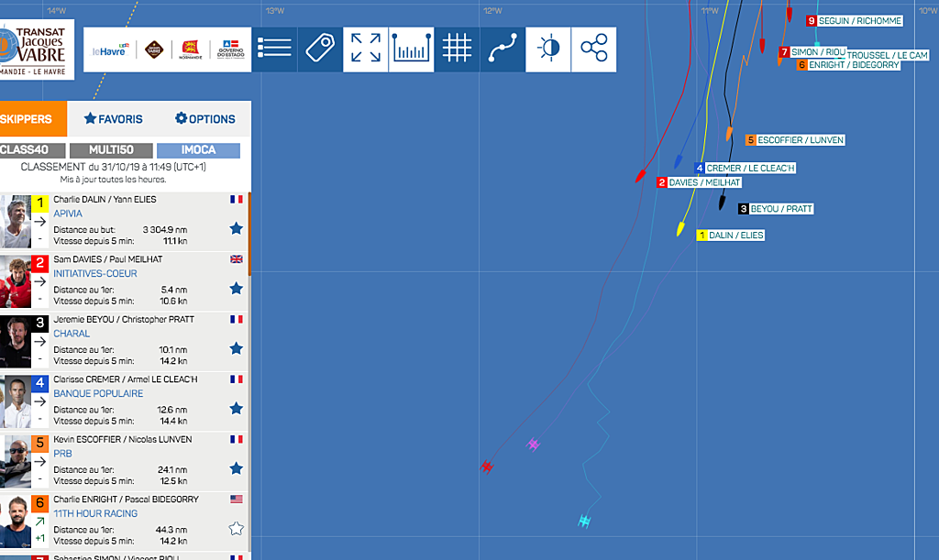Open the OPTIONS tab
This screenshot has width=939, height=560.
204,119
